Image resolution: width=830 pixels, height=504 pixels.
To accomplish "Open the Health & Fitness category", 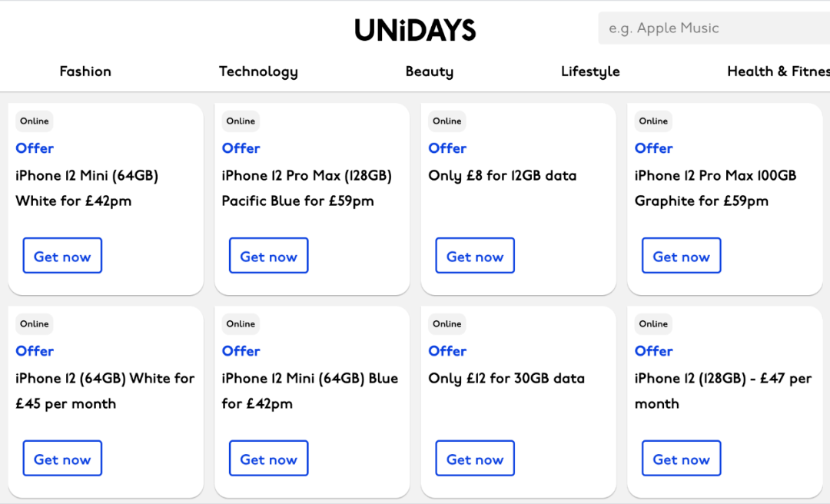I will pyautogui.click(x=778, y=71).
